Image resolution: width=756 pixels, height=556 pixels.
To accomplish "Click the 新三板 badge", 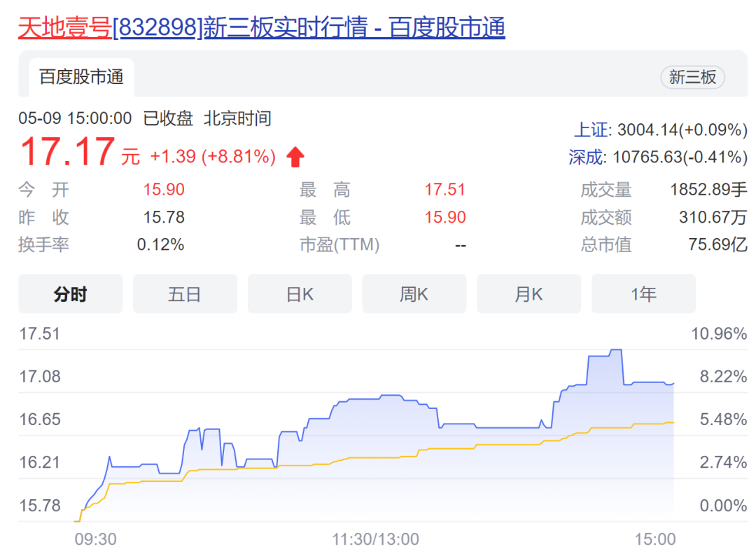I will tap(692, 77).
